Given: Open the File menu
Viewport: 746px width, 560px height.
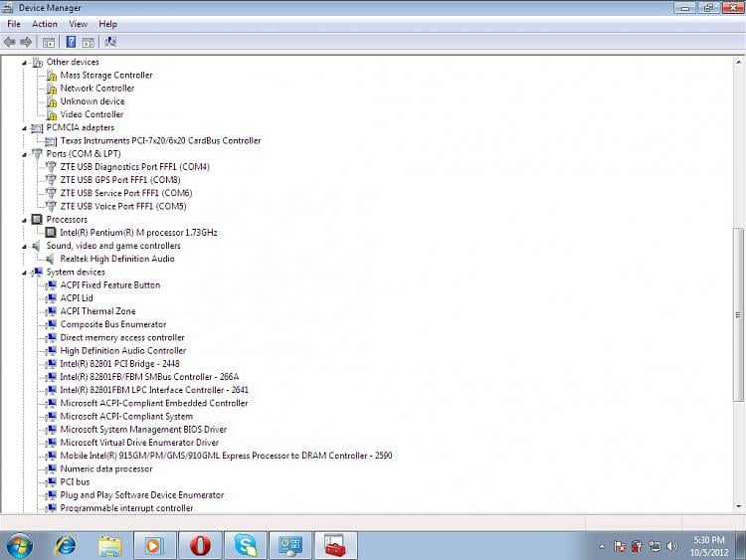Looking at the screenshot, I should tap(14, 24).
